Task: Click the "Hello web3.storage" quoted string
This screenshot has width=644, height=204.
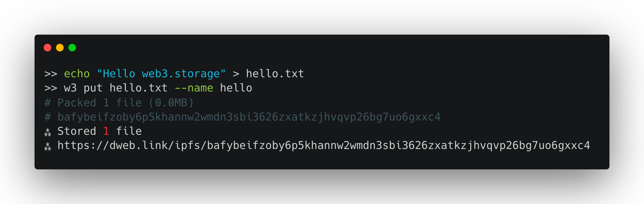Action: (161, 74)
